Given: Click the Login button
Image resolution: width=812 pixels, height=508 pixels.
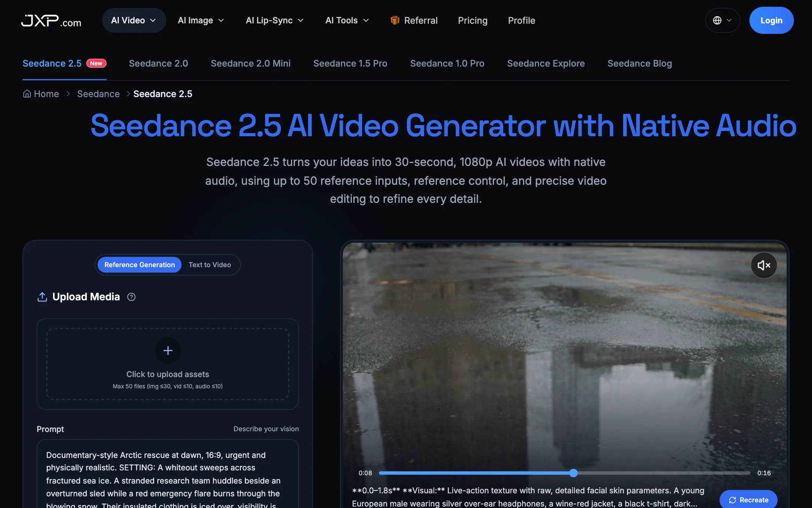Looking at the screenshot, I should pos(771,20).
